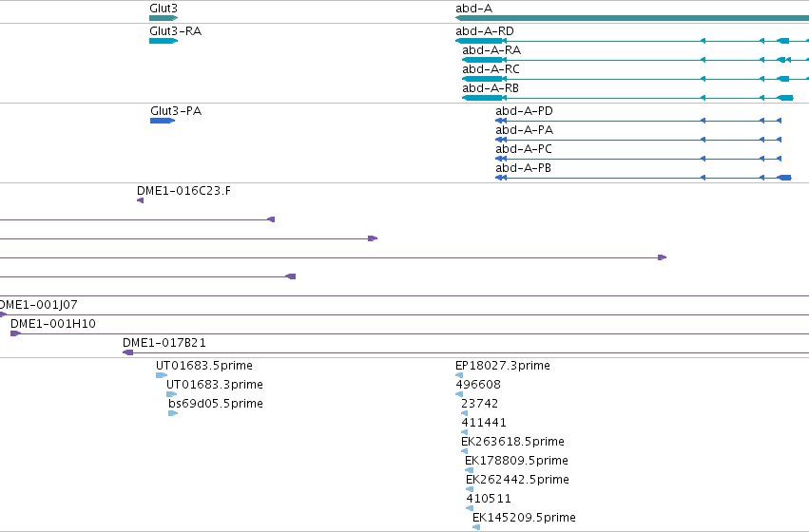Select the abd-A gene bar
The image size is (809, 532).
click(x=632, y=18)
